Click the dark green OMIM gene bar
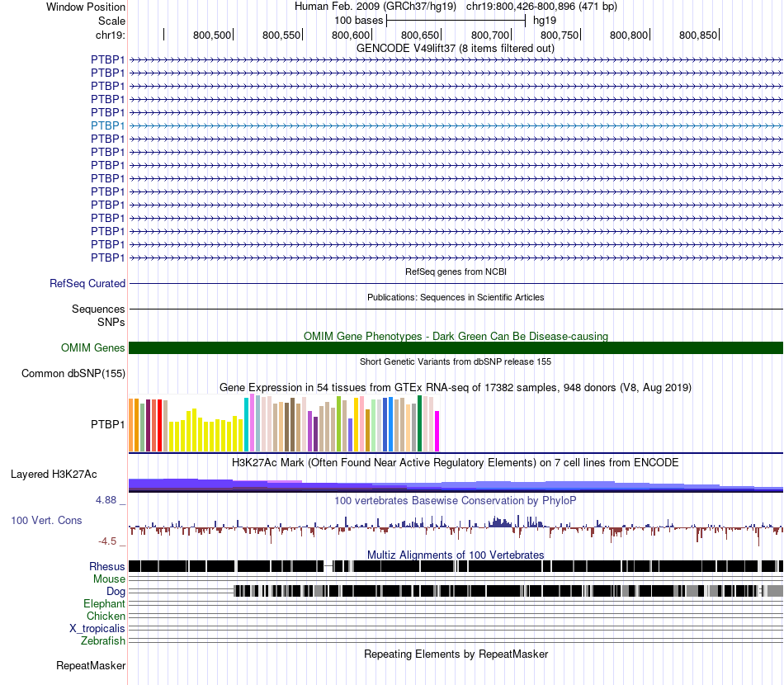This screenshot has height=685, width=784. (x=456, y=348)
